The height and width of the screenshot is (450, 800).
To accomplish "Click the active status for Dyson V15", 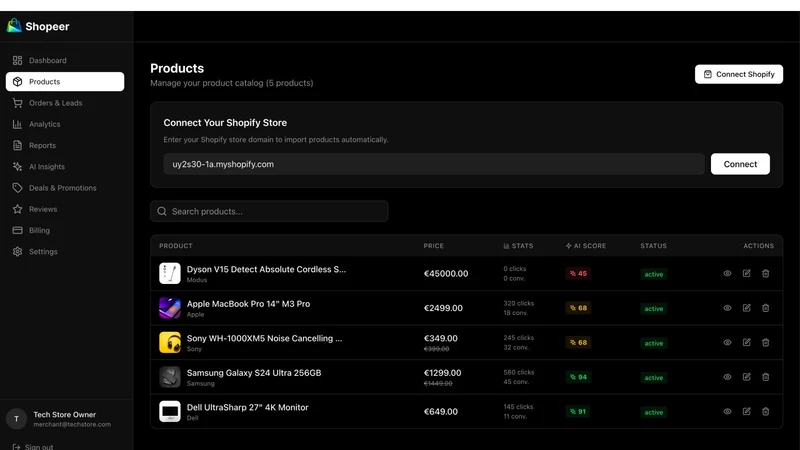I will [x=654, y=274].
